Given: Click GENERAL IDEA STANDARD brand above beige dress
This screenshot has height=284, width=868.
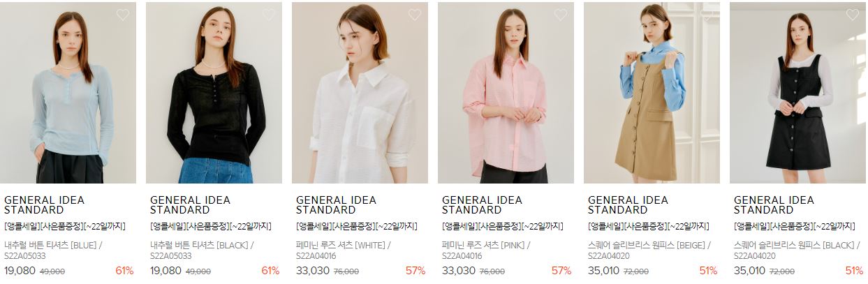Looking at the screenshot, I should point(628,205).
